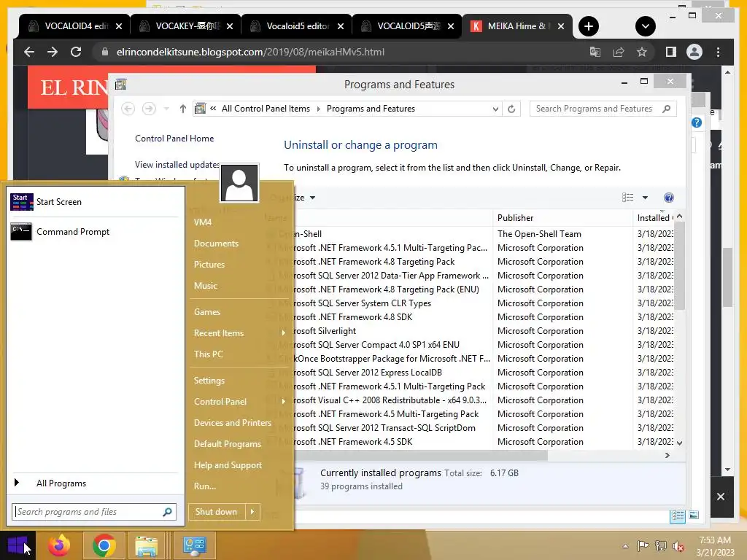Refresh the Programs and Features list

[511, 109]
